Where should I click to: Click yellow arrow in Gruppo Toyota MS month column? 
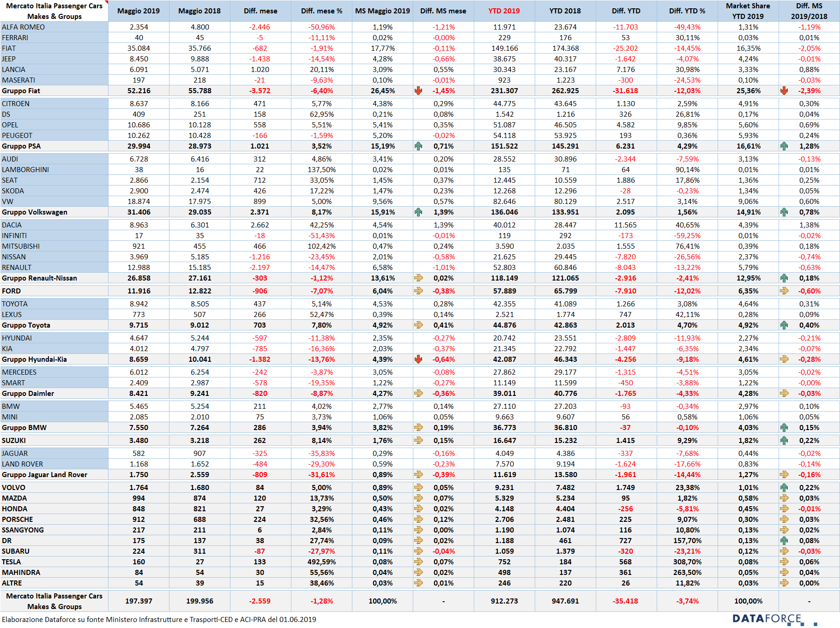click(x=418, y=325)
